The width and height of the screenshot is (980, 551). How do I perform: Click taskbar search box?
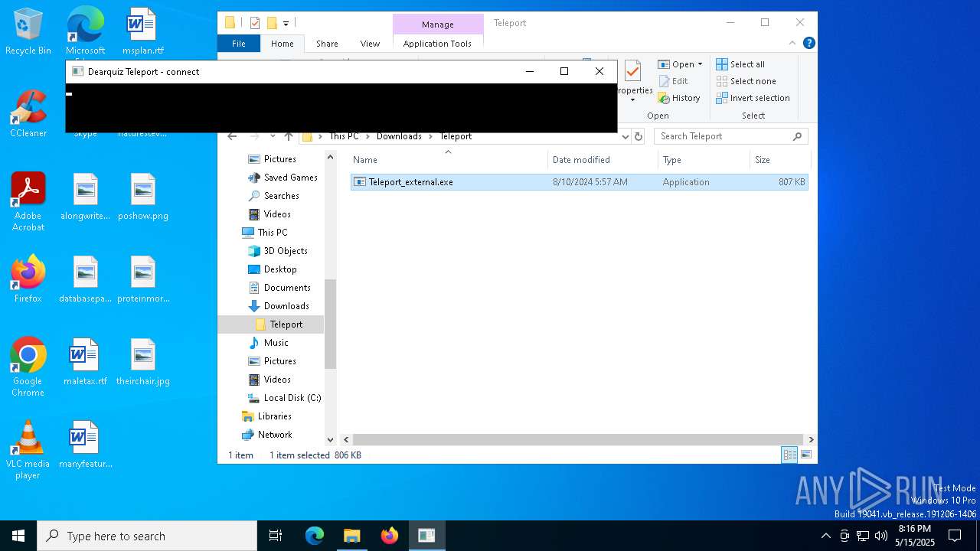tap(147, 536)
